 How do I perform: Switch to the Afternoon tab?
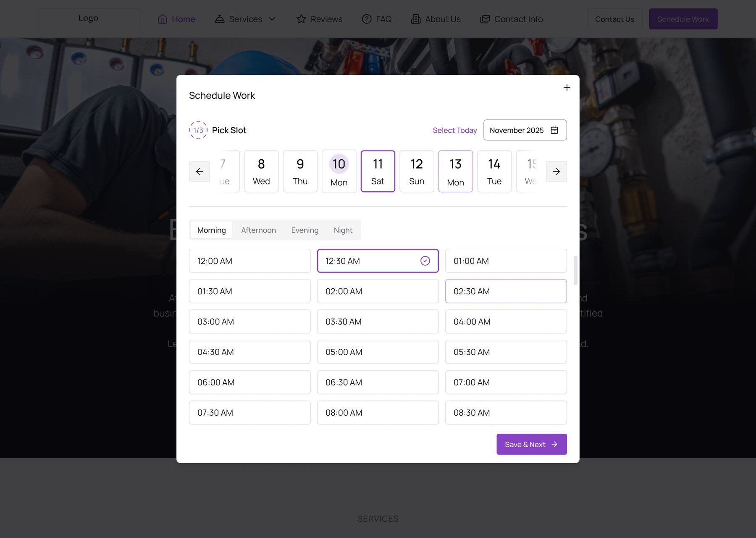coord(258,230)
